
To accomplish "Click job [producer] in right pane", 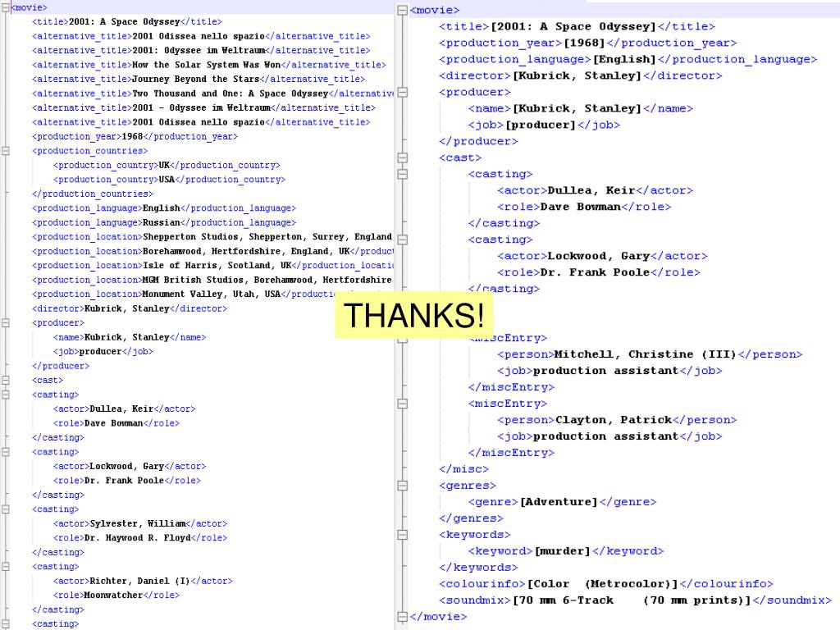I will (545, 125).
